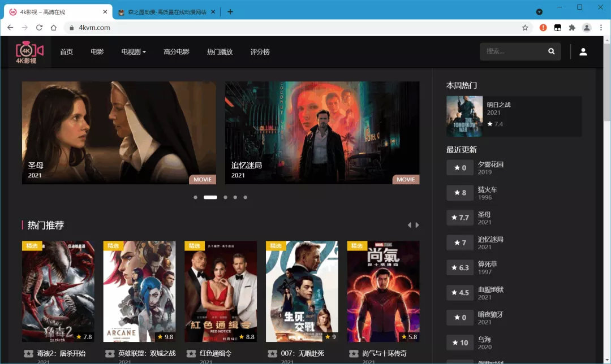Open 猎火车 in recent updates

pos(488,189)
